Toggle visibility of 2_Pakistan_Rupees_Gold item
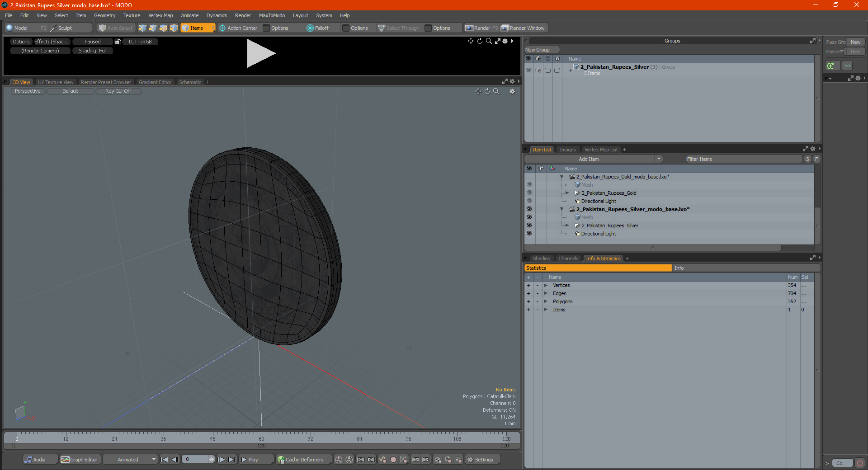 (x=529, y=193)
